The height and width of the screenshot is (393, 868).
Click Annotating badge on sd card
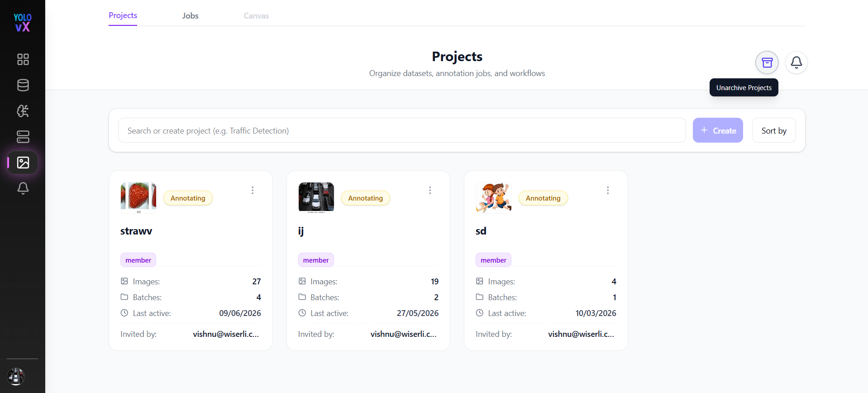543,198
